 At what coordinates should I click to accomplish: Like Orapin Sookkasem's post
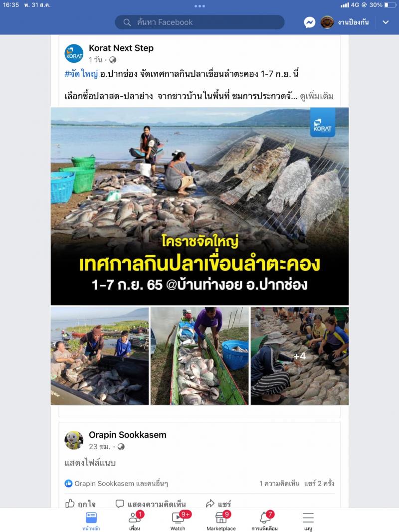(80, 504)
